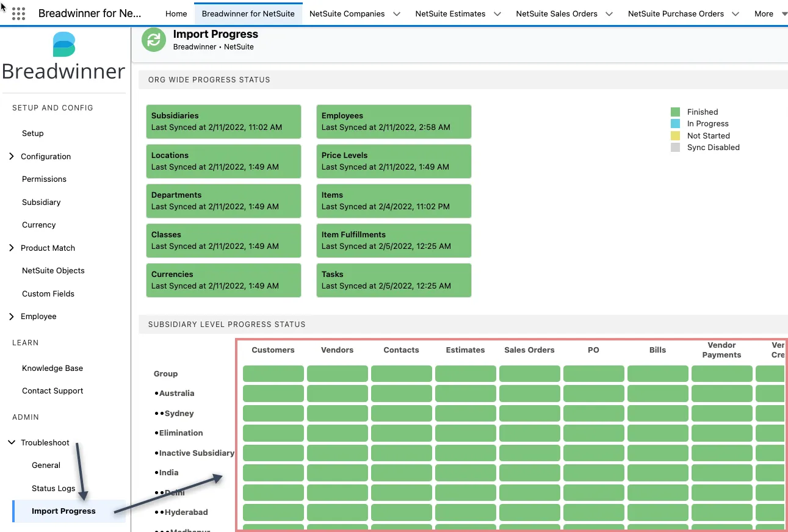Click the Breadwinner logo icon in sidebar

click(x=64, y=46)
